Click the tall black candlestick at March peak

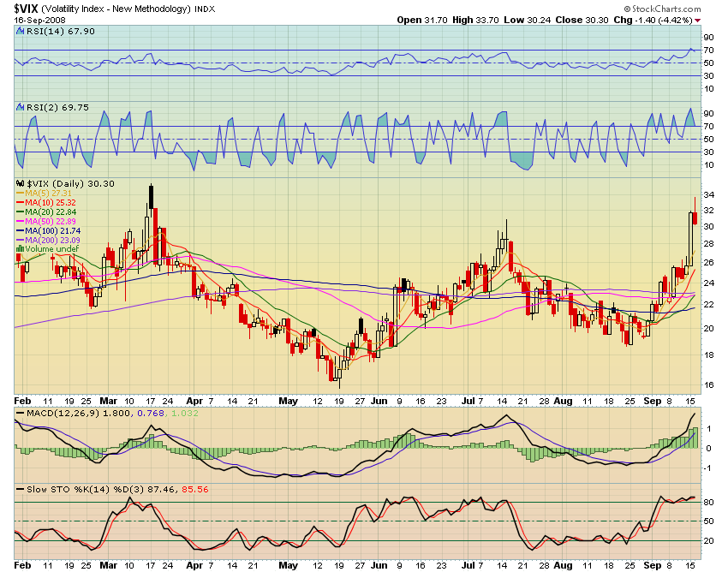pos(152,198)
